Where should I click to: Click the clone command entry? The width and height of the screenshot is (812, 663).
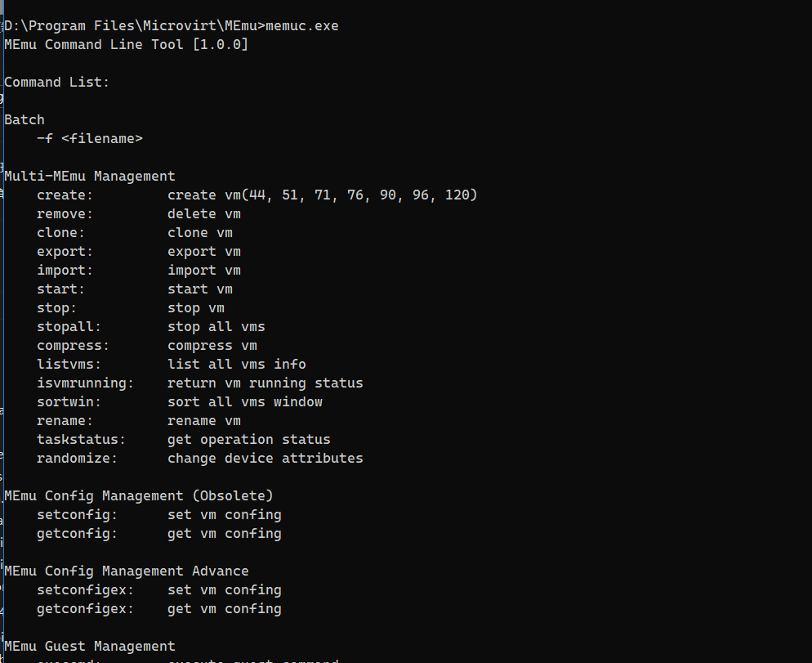pos(61,232)
